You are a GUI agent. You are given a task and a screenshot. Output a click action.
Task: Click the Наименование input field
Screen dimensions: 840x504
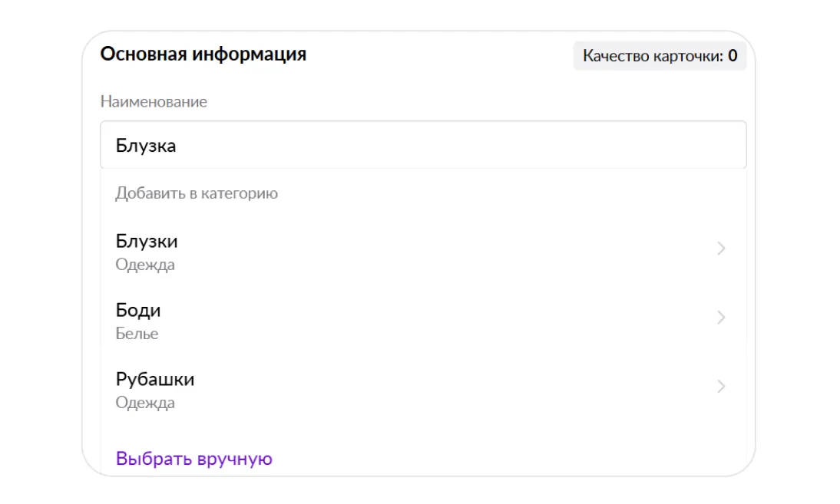tap(422, 145)
